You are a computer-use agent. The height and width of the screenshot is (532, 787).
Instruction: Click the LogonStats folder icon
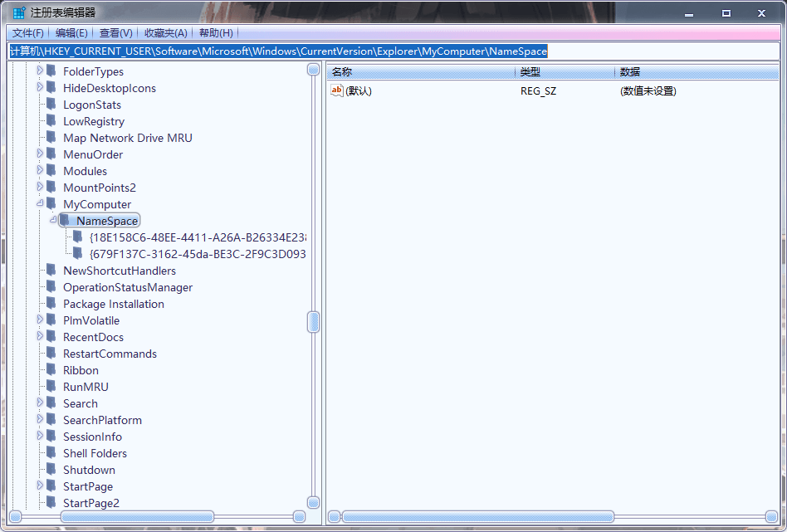pos(51,104)
